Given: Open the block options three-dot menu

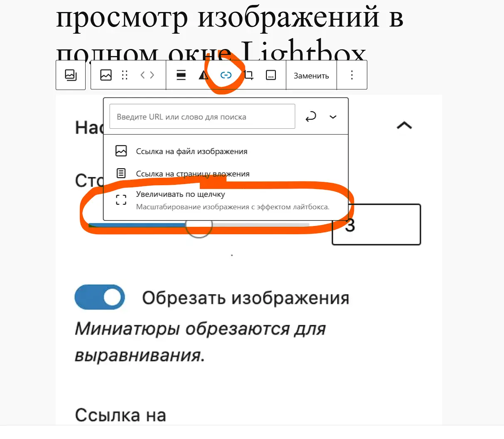Looking at the screenshot, I should coord(352,75).
